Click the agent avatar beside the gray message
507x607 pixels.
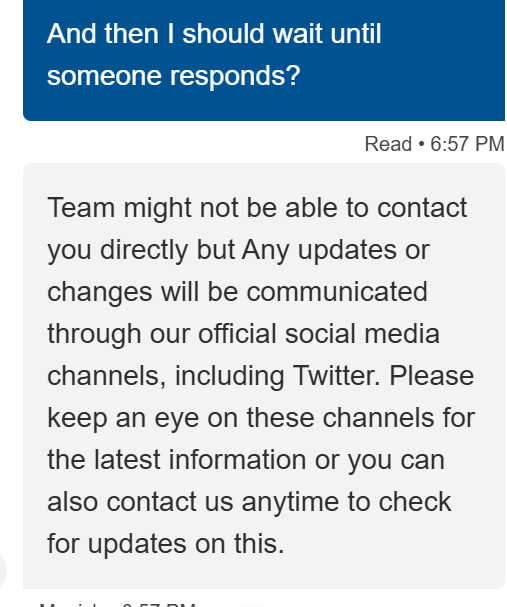click(2, 571)
